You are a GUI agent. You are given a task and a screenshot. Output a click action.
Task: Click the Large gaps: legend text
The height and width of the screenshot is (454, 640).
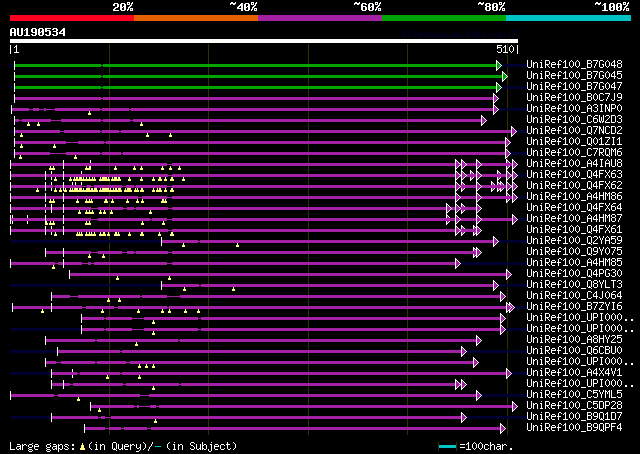coord(42,447)
